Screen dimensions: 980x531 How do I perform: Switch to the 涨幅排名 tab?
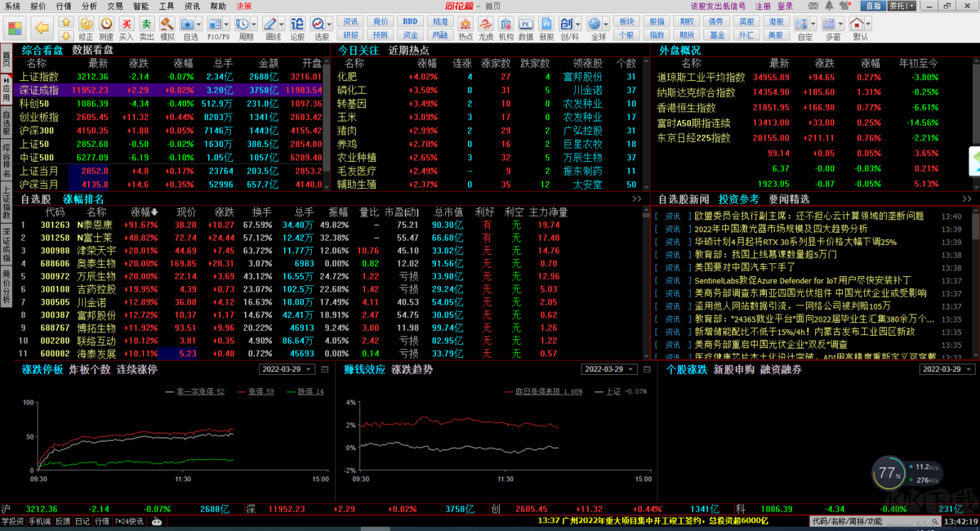tap(84, 199)
